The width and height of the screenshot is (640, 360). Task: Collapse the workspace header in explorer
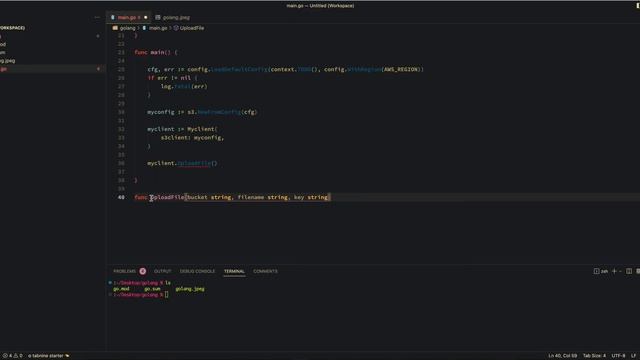click(x=12, y=28)
